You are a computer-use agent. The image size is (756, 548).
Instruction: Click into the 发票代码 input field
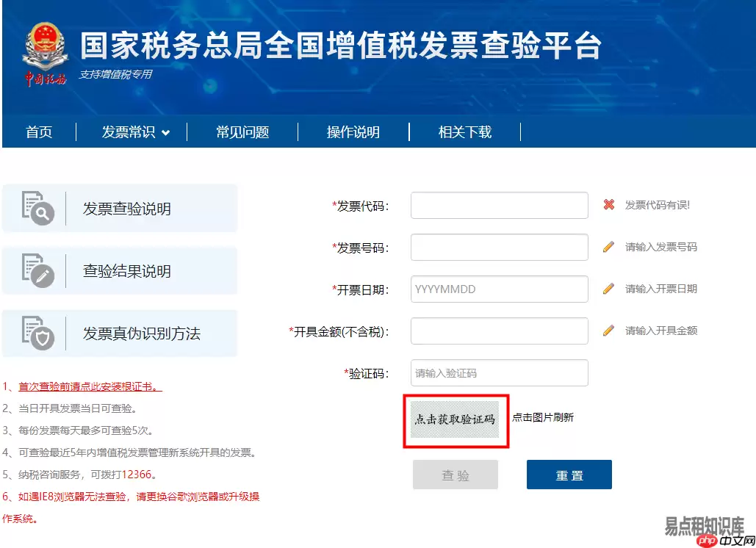coord(499,205)
